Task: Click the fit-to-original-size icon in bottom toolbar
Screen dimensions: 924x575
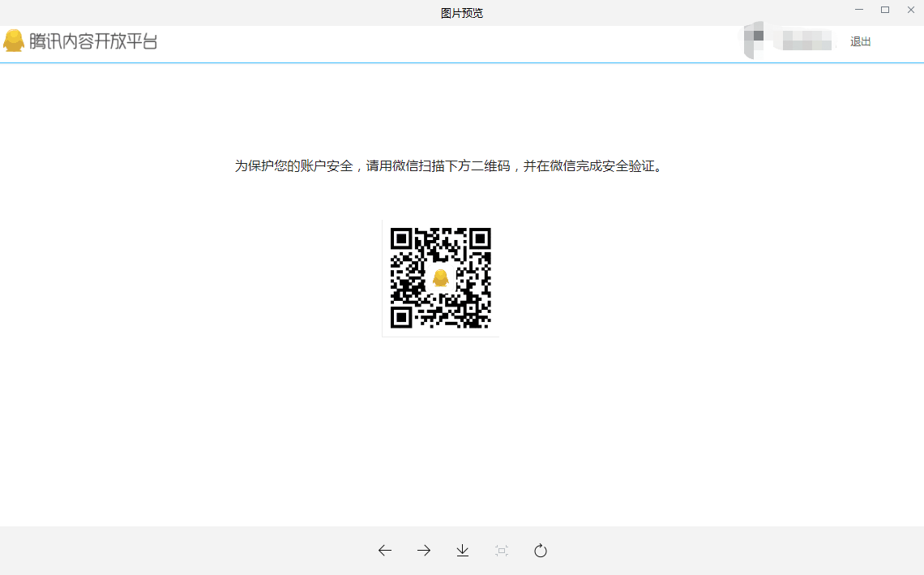Action: click(x=502, y=550)
